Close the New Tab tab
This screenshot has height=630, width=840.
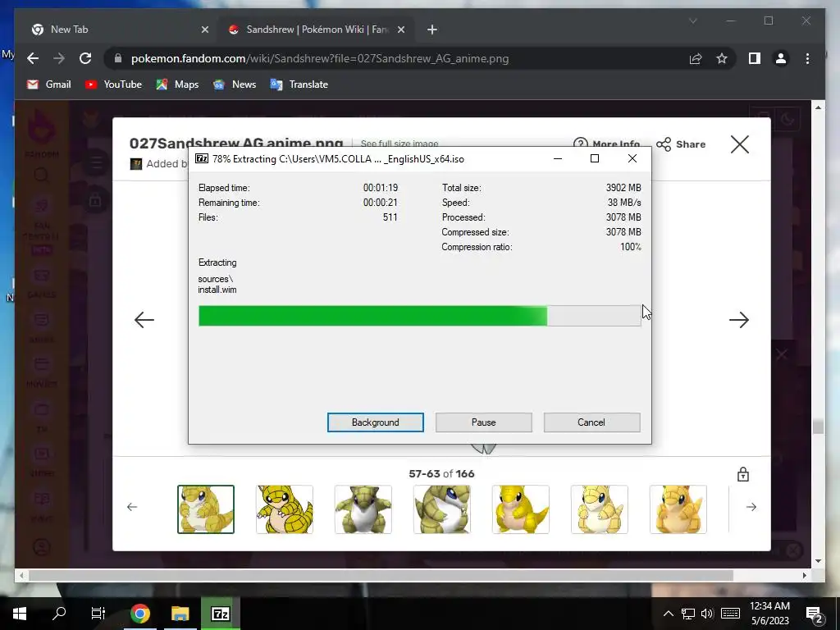204,30
